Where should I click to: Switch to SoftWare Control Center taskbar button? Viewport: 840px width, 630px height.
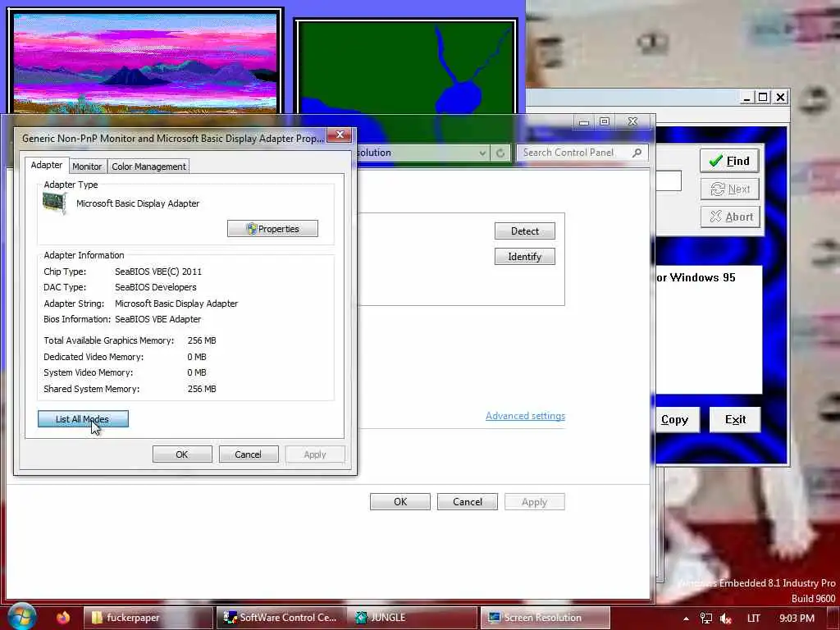click(x=281, y=618)
